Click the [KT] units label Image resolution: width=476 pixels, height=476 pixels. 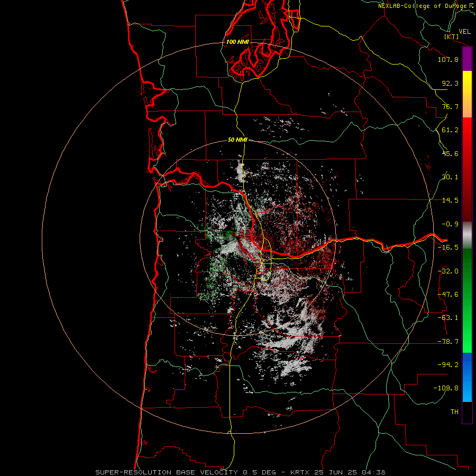(x=452, y=36)
